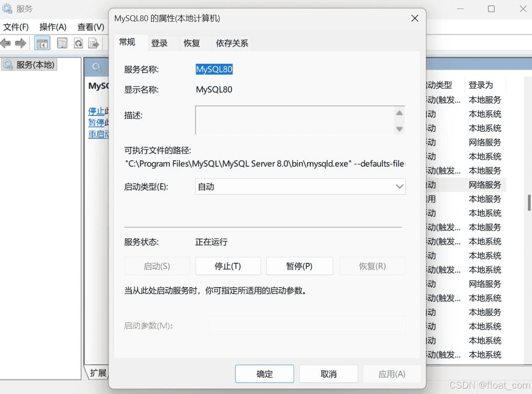Click the Properties toolbar icon

[62, 43]
